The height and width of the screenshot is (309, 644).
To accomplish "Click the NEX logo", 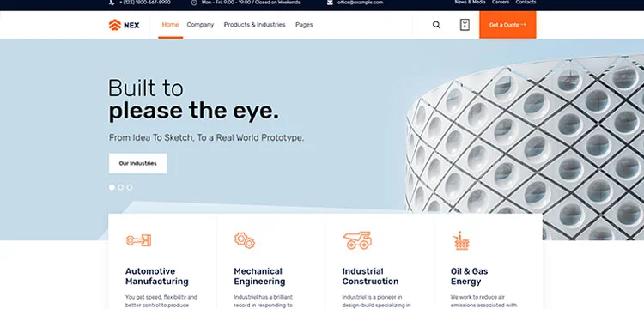I will pos(124,25).
